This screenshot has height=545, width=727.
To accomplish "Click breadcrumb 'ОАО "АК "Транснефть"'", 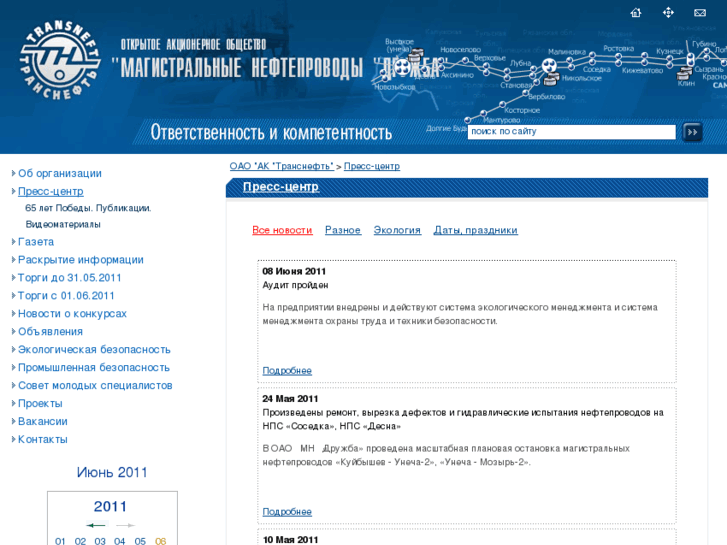I will pyautogui.click(x=281, y=166).
